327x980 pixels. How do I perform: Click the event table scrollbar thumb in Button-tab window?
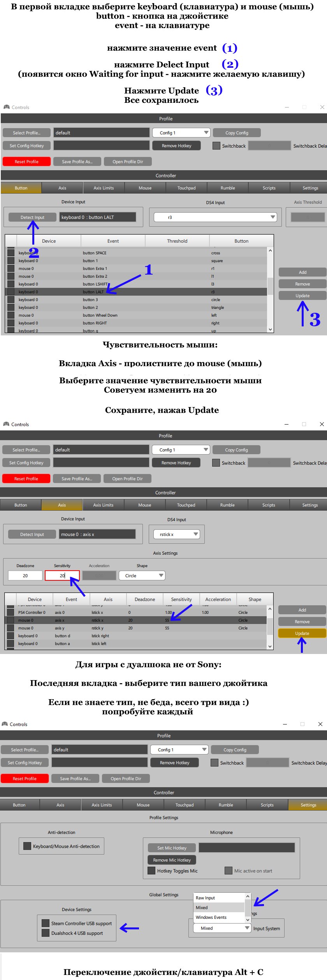click(270, 286)
